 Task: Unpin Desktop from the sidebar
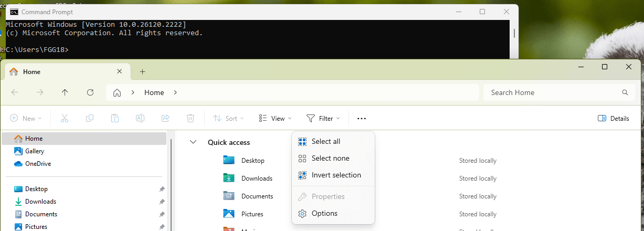[162, 189]
